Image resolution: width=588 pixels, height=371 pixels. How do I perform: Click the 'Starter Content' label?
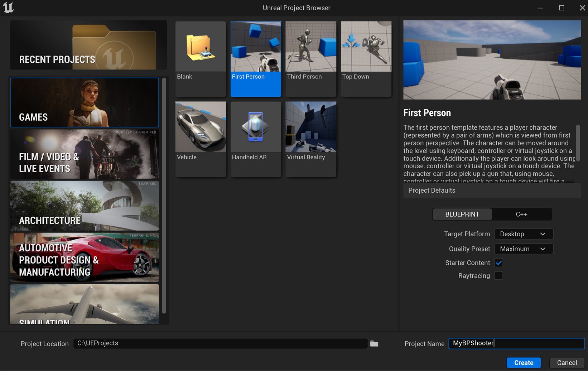467,263
